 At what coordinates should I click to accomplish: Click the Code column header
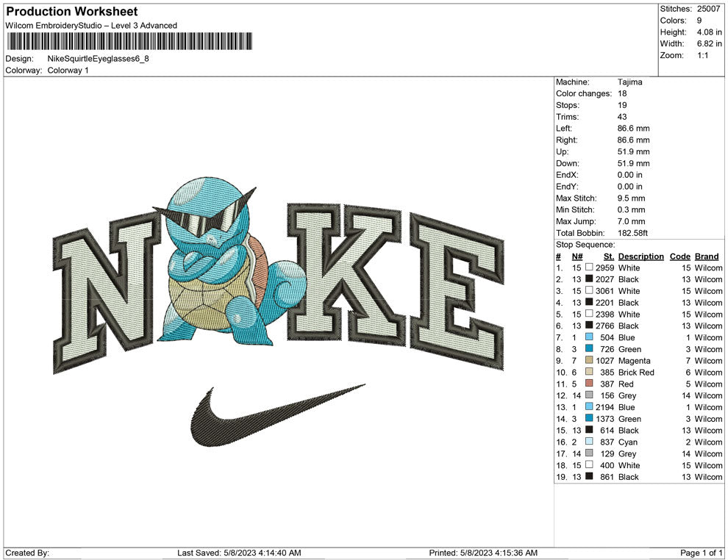coord(679,256)
